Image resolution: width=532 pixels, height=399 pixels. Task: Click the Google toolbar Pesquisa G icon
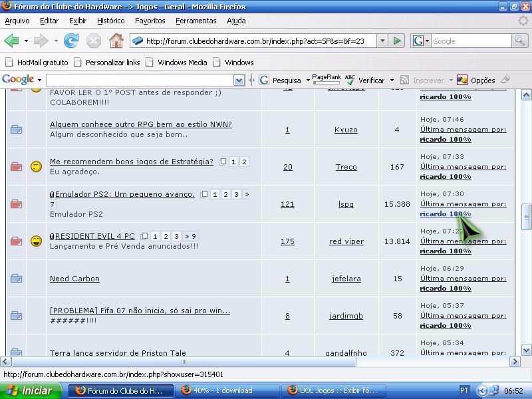click(x=264, y=80)
